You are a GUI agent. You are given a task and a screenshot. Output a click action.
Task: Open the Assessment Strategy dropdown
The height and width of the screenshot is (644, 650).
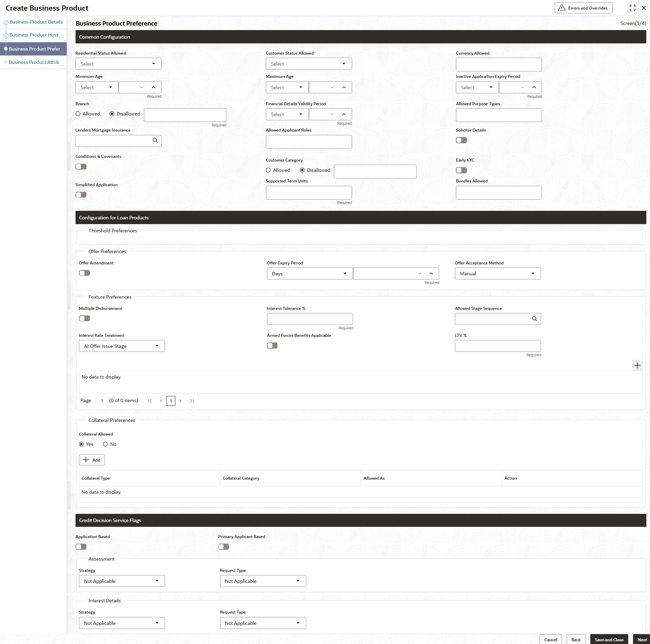tap(122, 581)
